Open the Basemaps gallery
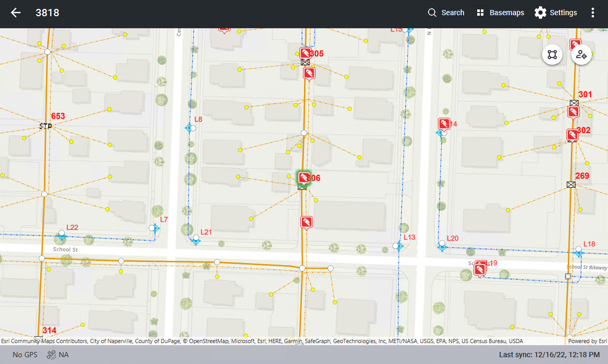Image resolution: width=608 pixels, height=364 pixels. coord(500,13)
